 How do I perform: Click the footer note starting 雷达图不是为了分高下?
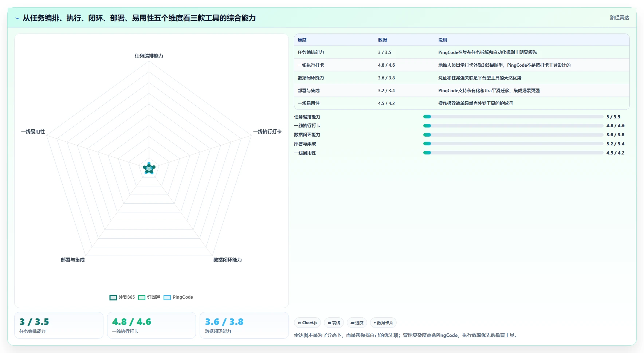(406, 335)
